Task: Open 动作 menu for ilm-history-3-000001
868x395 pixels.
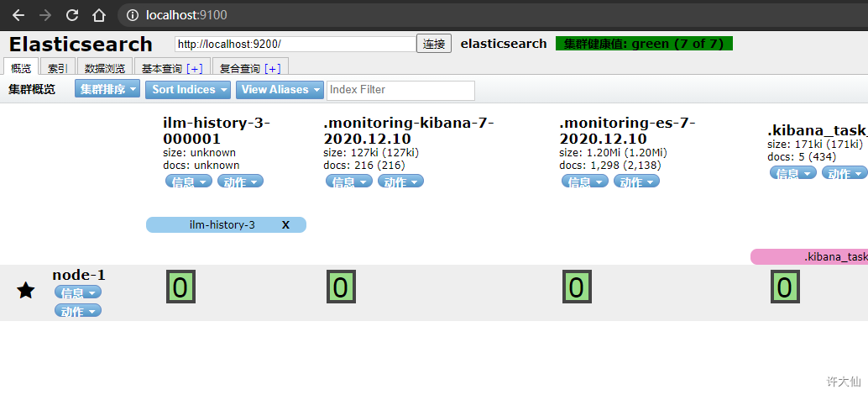Action: click(240, 182)
